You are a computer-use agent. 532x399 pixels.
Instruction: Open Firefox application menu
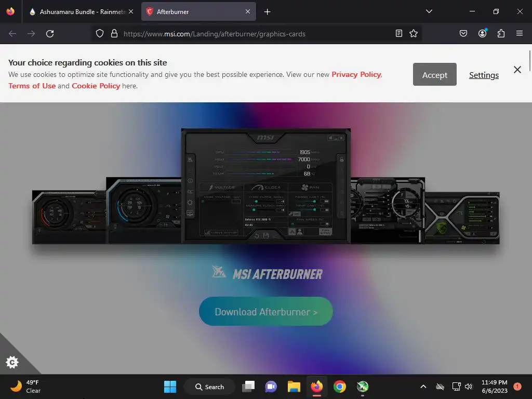pyautogui.click(x=520, y=34)
